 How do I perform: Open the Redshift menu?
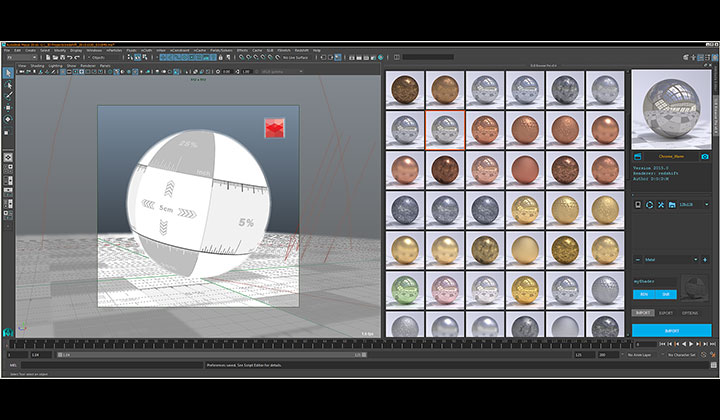302,50
